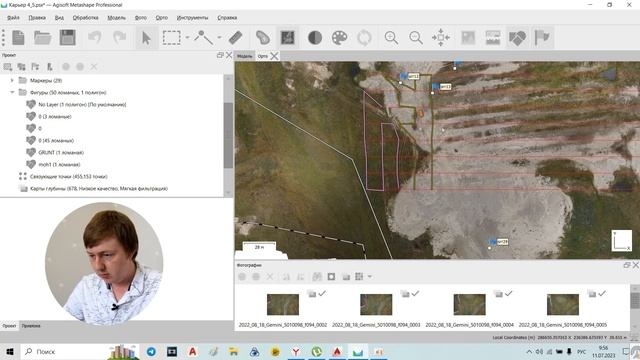The image size is (640, 360).
Task: Open the Модель menu
Action: coord(116,18)
